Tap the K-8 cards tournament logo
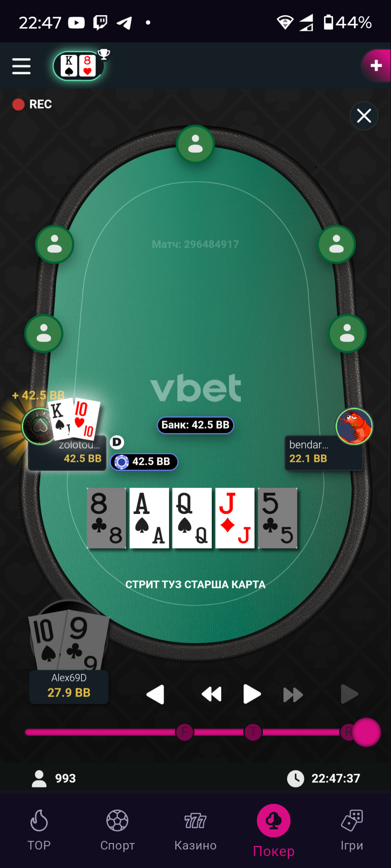This screenshot has width=391, height=868. [78, 66]
